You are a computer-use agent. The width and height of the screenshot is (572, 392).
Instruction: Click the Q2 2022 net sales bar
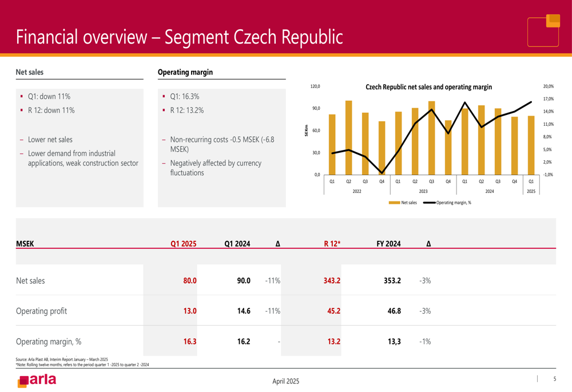pos(349,137)
